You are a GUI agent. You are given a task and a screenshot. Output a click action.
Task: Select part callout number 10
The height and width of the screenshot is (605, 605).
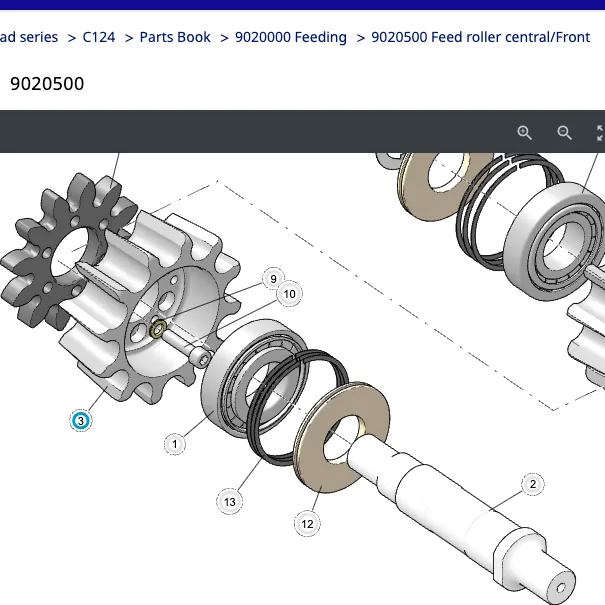pos(289,294)
